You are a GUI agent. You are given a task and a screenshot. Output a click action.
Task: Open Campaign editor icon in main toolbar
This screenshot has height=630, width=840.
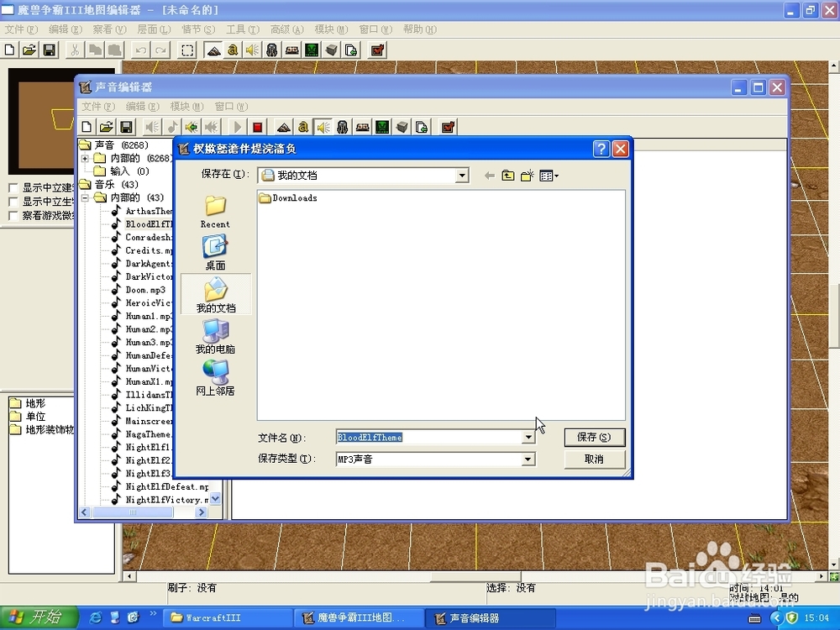292,50
